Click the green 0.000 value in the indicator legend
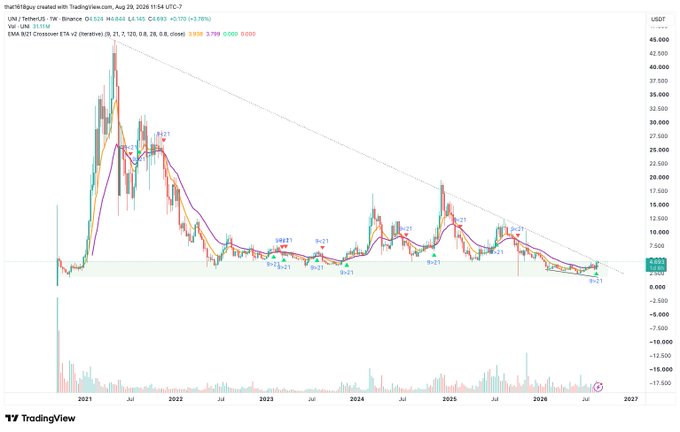Screen dimensions: 680x432 [x=230, y=34]
